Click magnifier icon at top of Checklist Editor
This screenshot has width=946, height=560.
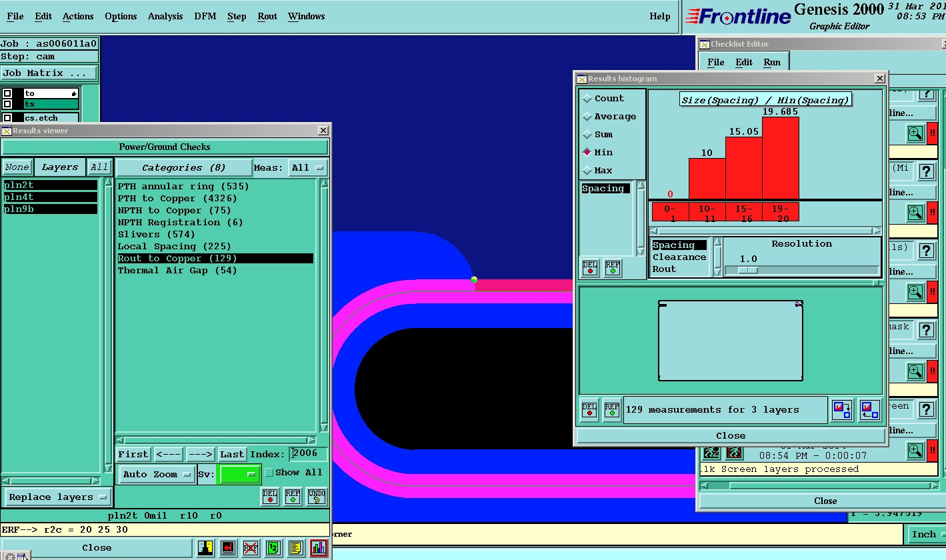coord(915,133)
